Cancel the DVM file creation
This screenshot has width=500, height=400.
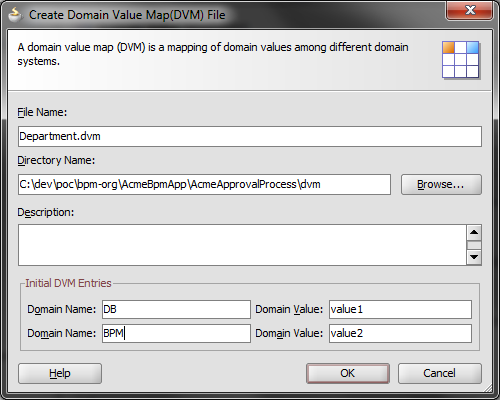[440, 373]
